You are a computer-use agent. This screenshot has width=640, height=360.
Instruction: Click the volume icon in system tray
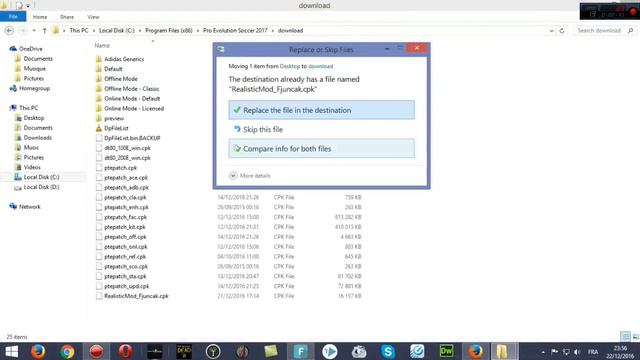[577, 351]
